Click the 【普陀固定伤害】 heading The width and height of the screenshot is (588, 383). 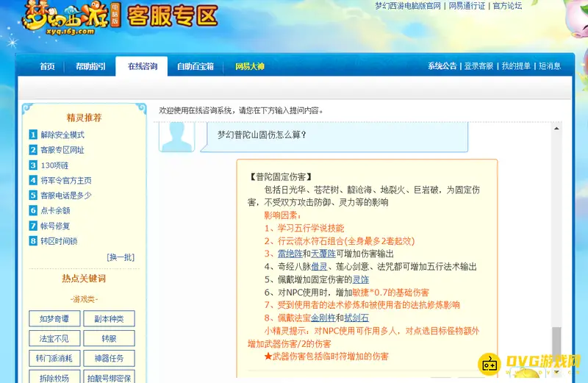tap(281, 176)
